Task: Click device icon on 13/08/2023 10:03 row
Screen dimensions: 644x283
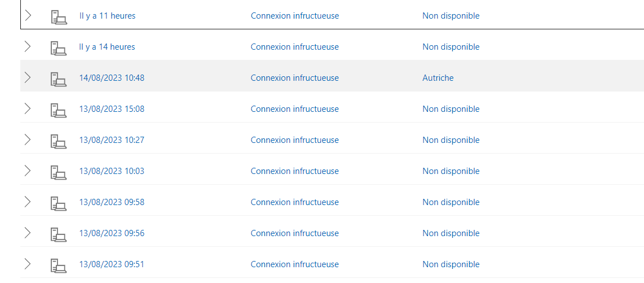Action: (x=59, y=172)
